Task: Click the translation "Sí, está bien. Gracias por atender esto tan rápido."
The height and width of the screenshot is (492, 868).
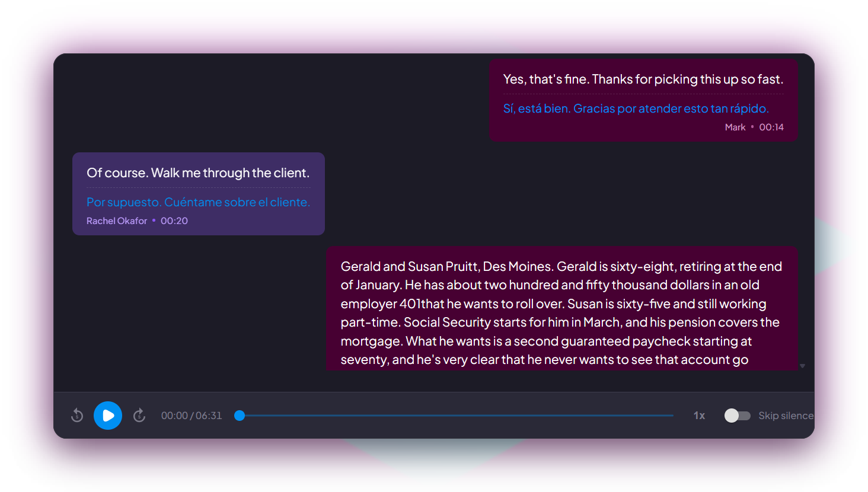Action: (x=636, y=108)
